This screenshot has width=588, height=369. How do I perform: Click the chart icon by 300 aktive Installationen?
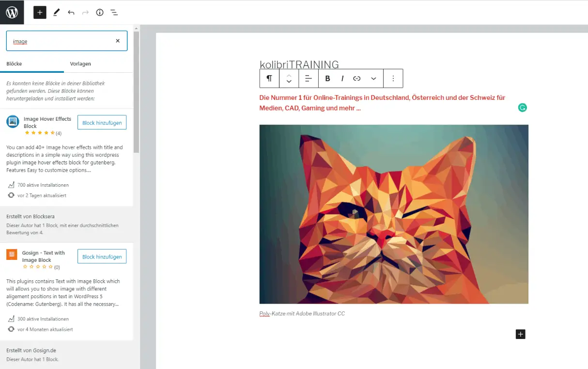11,319
